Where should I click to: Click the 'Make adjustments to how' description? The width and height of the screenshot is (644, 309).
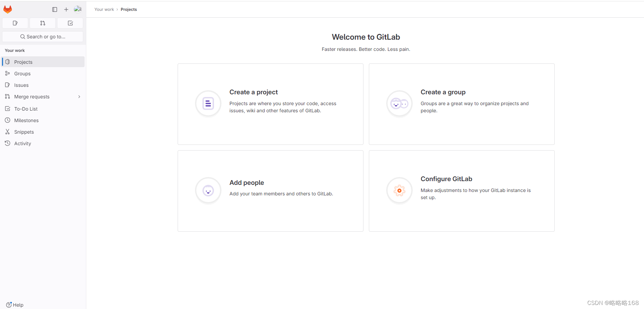[x=476, y=194]
